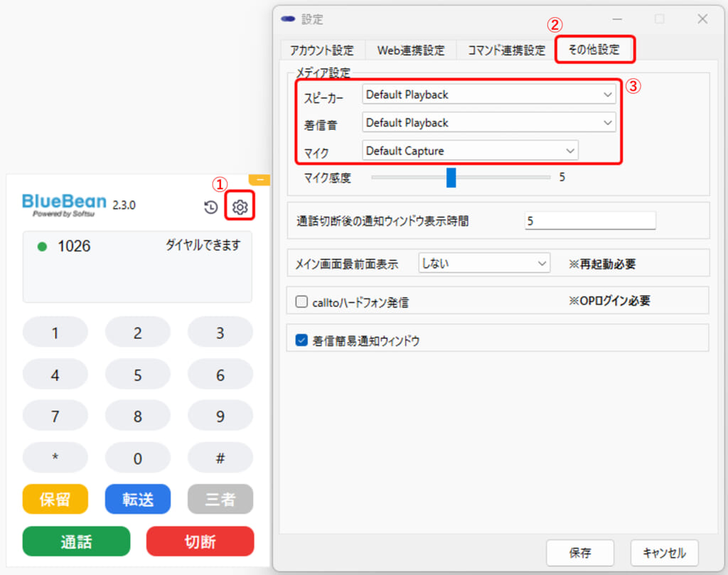
Task: Click the 保存 save button
Action: pos(579,552)
